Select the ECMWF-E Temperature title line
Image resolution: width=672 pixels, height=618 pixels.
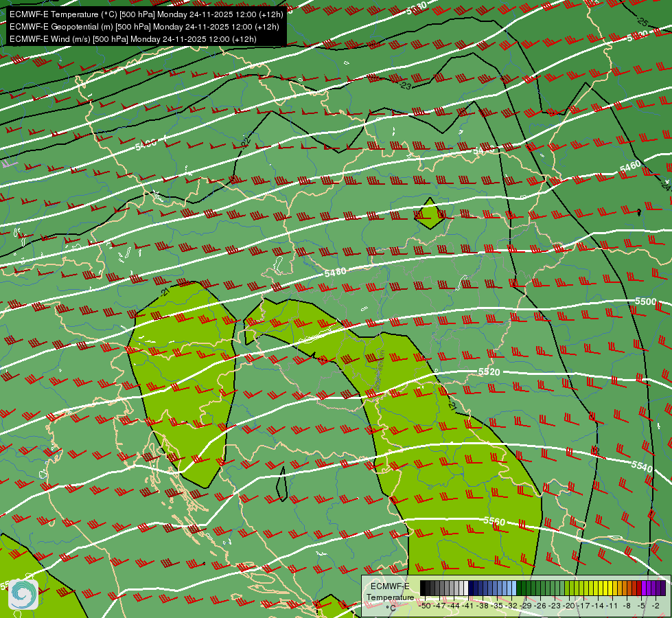coord(146,14)
